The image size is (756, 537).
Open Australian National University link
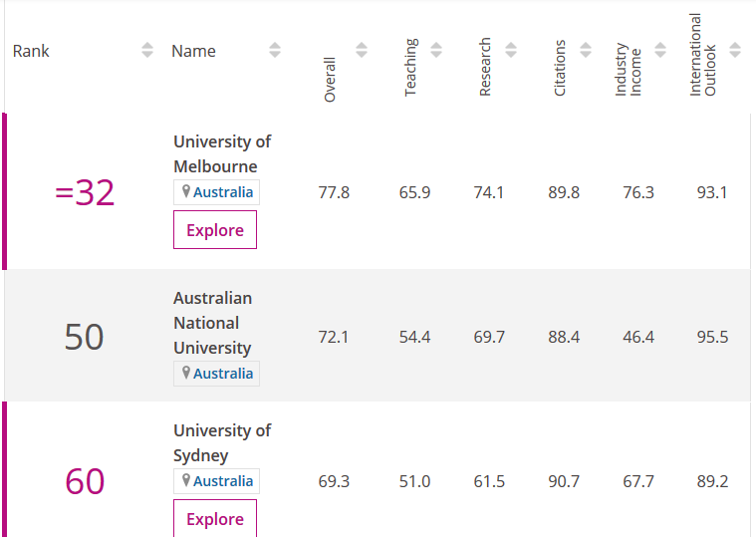pyautogui.click(x=212, y=323)
